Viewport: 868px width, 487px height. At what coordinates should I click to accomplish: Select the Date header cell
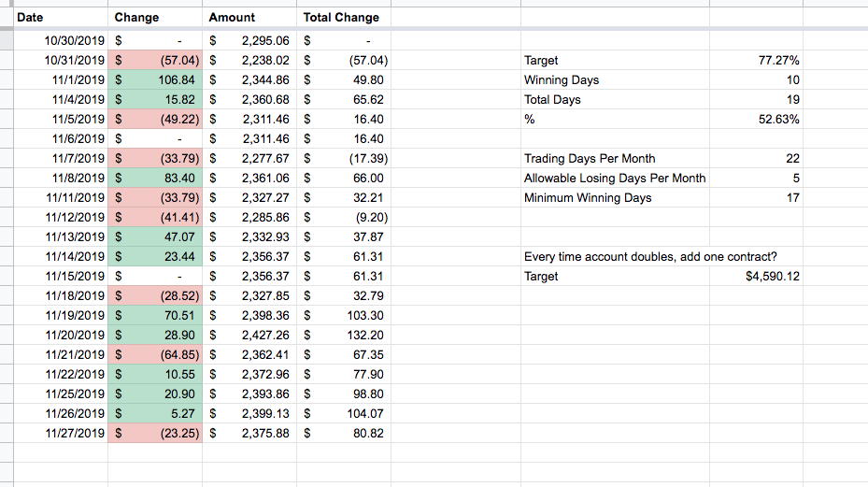point(61,17)
